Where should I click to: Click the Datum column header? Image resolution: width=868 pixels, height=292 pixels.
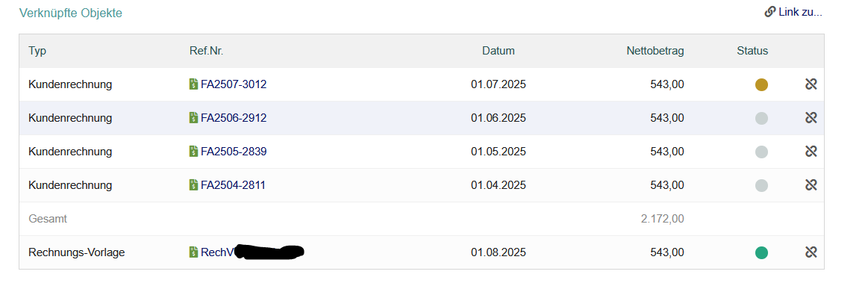(x=499, y=51)
